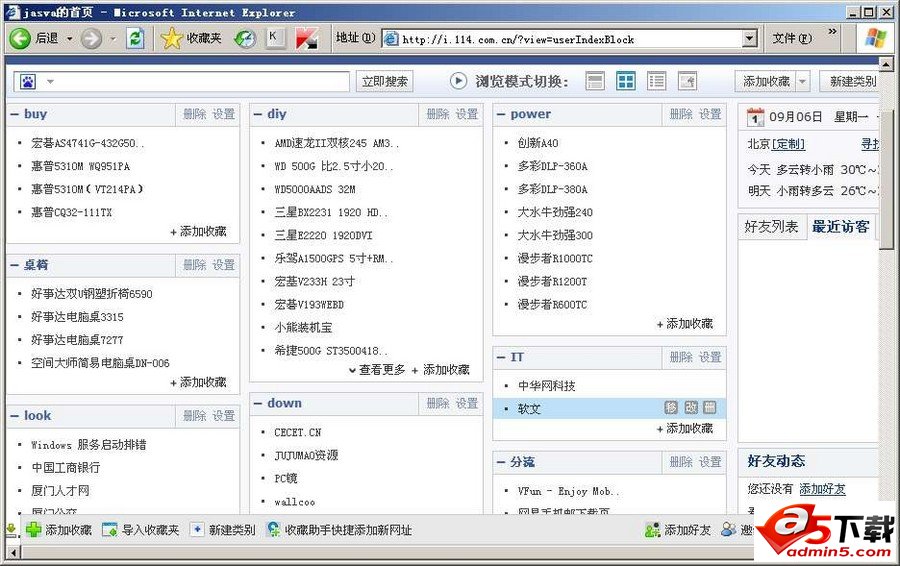
Task: Click the move icon on the 软文 row
Action: click(671, 408)
